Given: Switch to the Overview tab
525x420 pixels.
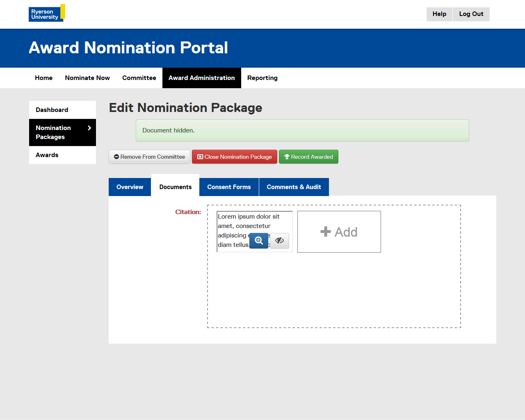Looking at the screenshot, I should pos(130,187).
